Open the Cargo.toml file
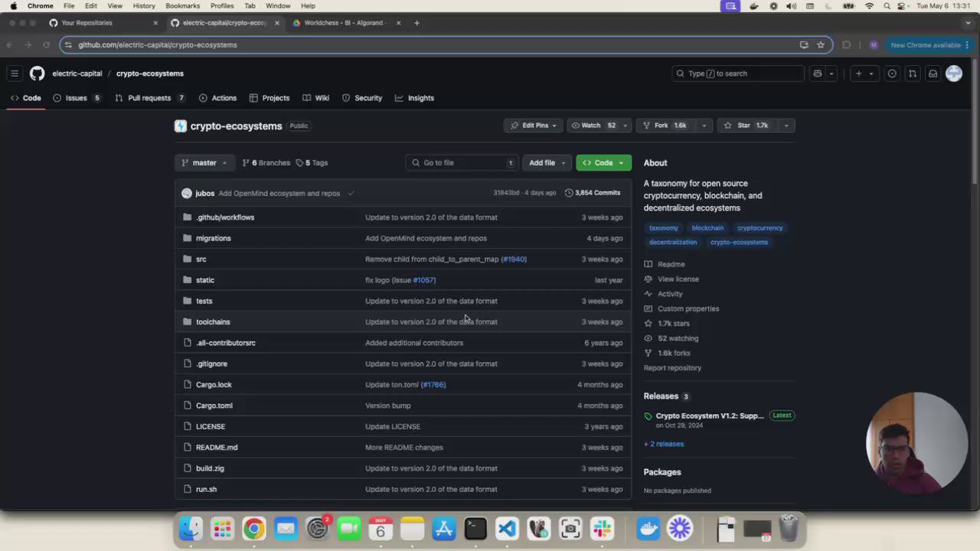980x551 pixels. pos(214,406)
